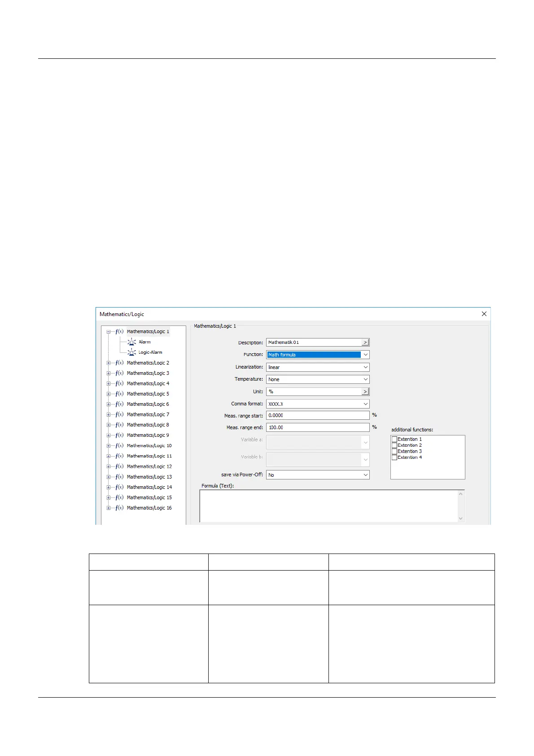Click the f(x) icon of Mathematics/Logic 6

119,404
